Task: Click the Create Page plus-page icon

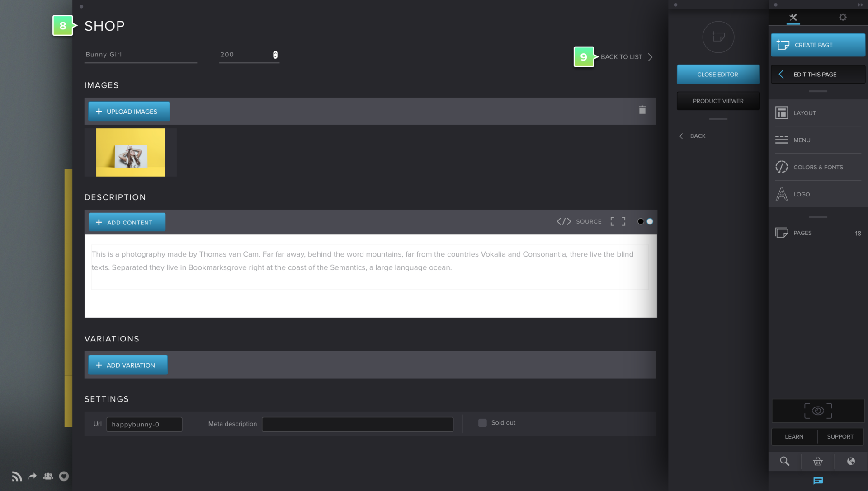Action: 783,45
